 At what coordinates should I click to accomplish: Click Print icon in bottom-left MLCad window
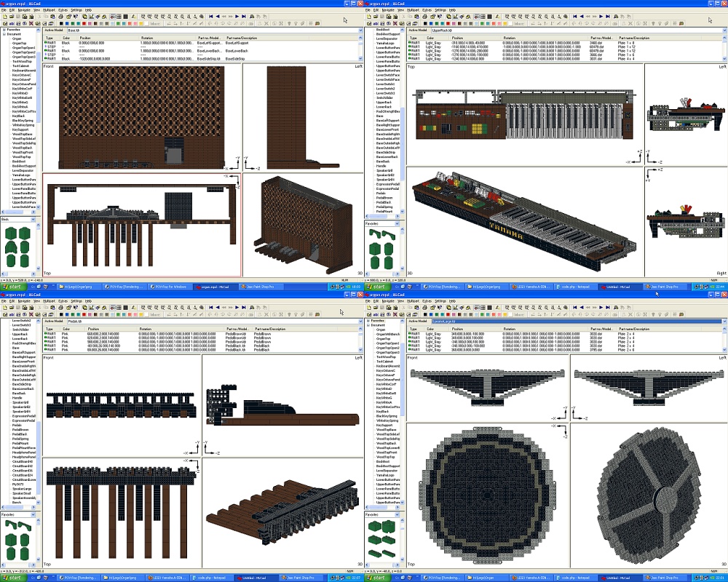tap(61, 308)
